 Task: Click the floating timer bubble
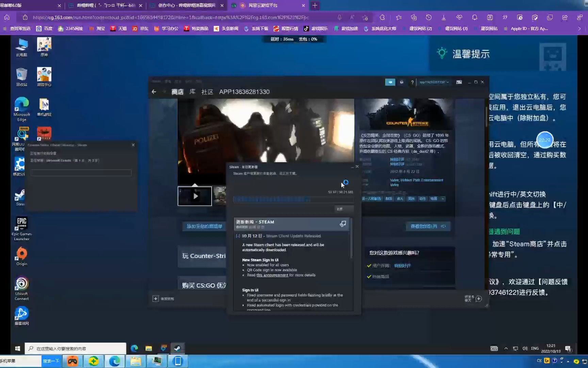(544, 140)
